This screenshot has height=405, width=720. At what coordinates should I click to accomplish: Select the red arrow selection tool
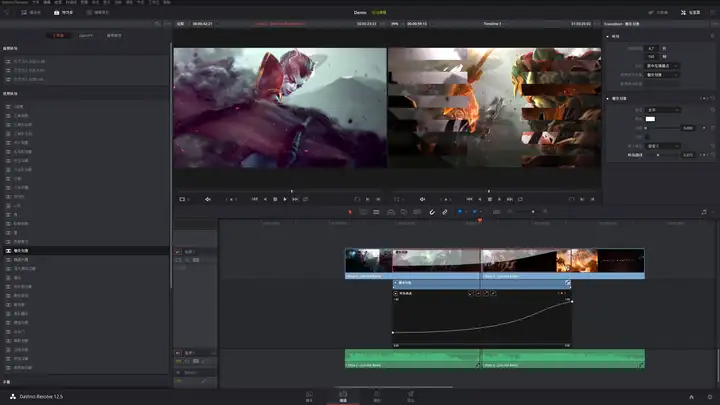coord(350,212)
